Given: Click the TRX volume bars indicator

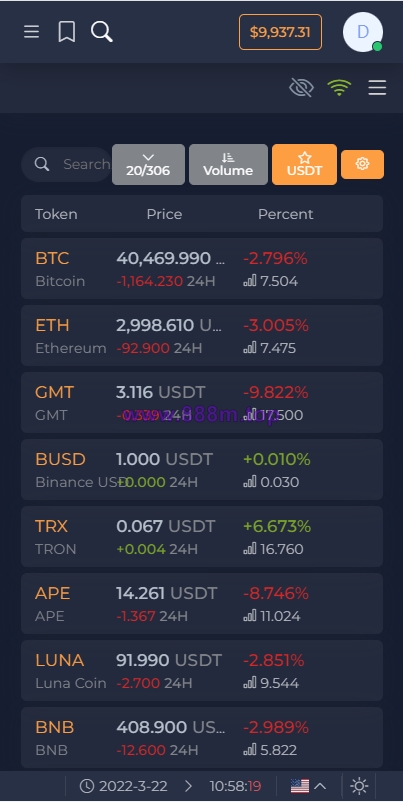Looking at the screenshot, I should click(250, 549).
